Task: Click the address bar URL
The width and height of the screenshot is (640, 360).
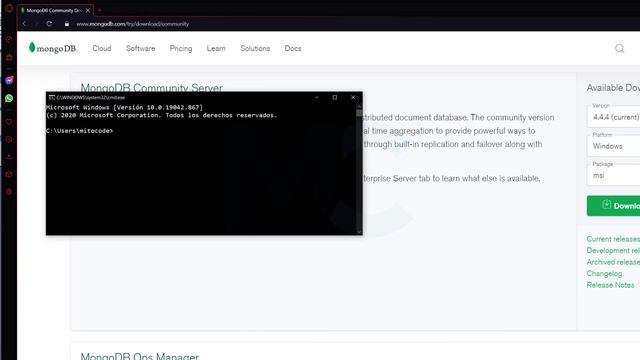Action: (x=133, y=24)
